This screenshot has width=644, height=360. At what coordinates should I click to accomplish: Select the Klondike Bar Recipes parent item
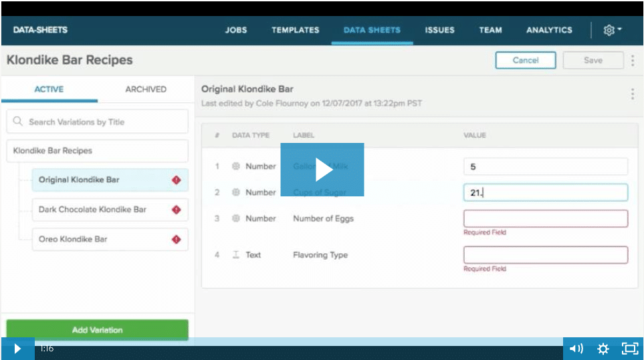98,150
